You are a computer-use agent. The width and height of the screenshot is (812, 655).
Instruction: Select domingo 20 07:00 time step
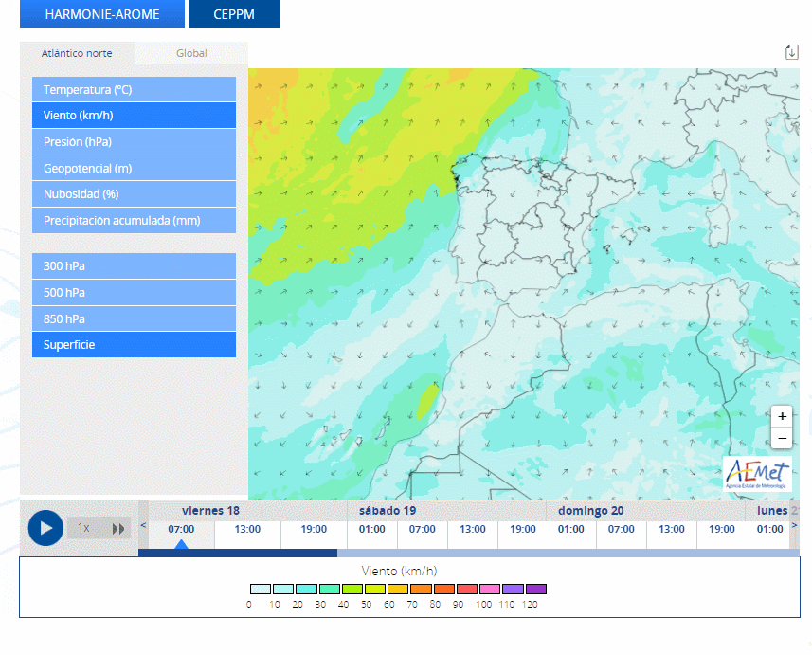[x=622, y=530]
